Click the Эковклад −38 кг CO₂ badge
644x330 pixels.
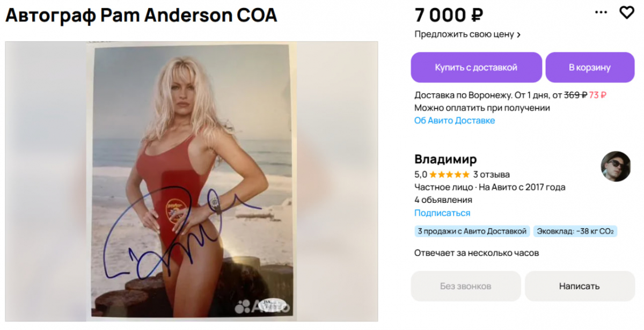coord(576,231)
